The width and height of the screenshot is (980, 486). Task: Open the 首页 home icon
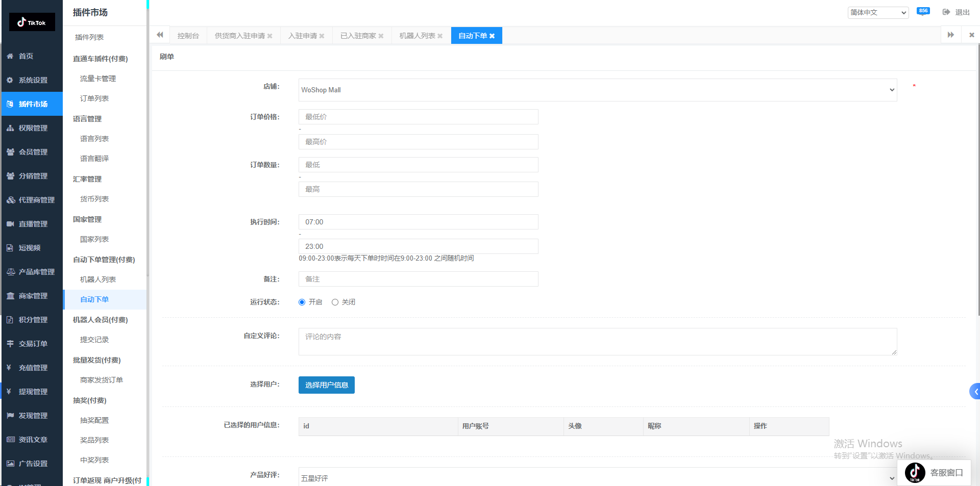10,56
